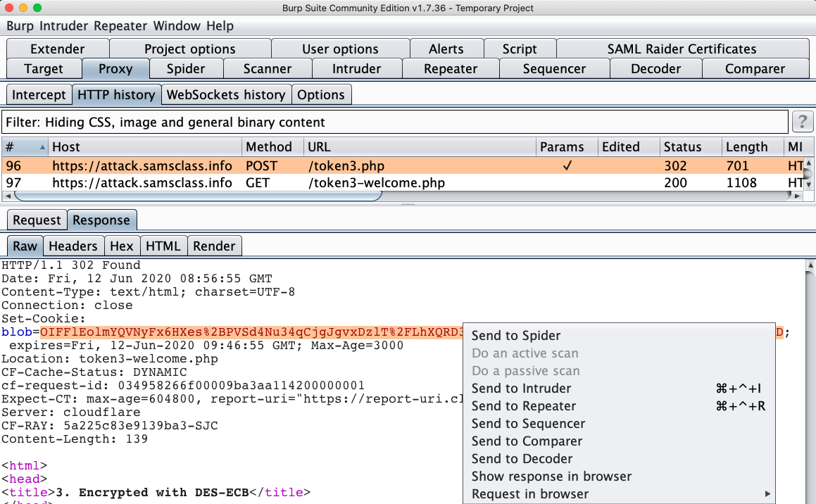Image resolution: width=816 pixels, height=504 pixels.
Task: Click Send to Intruder menu item
Action: (x=521, y=389)
